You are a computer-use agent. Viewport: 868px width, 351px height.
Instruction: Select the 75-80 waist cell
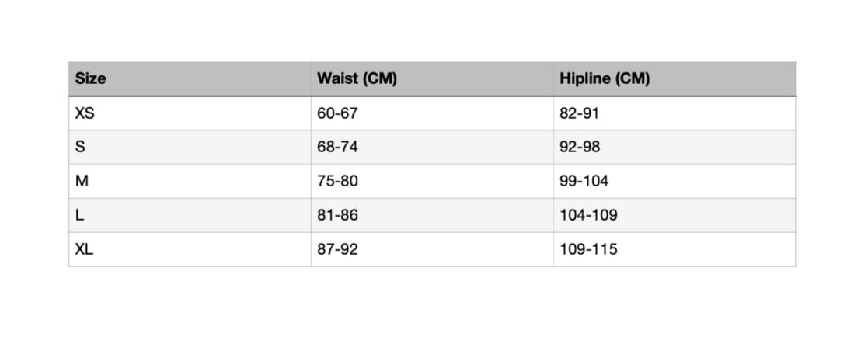pos(337,182)
